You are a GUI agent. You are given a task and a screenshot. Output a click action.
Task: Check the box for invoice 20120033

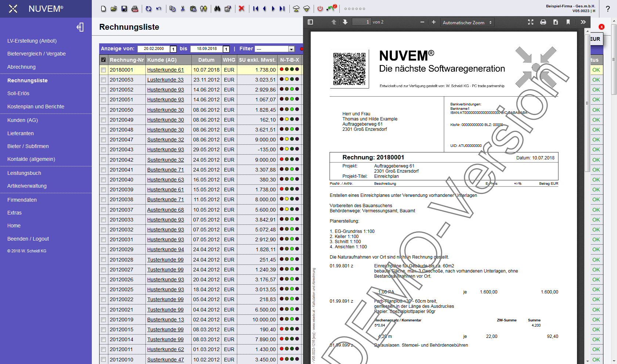pos(104,220)
